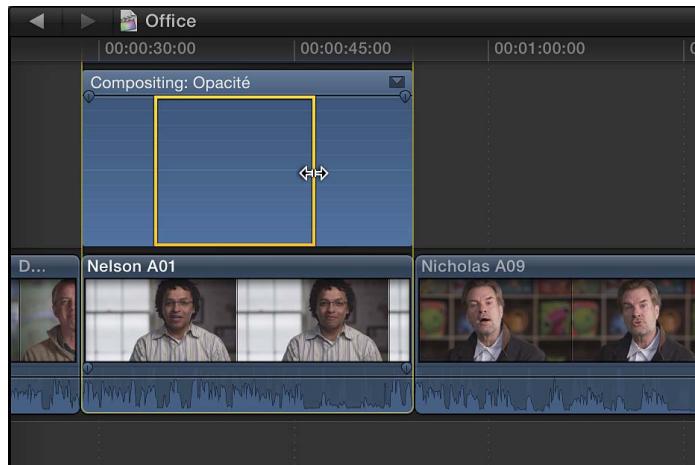
Task: Go back in timeline history arrow
Action: 37,21
